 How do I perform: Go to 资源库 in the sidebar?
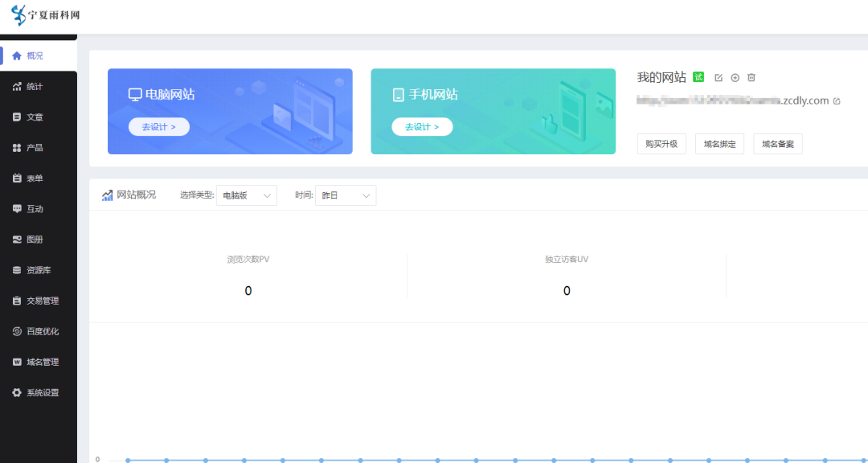[x=39, y=270]
